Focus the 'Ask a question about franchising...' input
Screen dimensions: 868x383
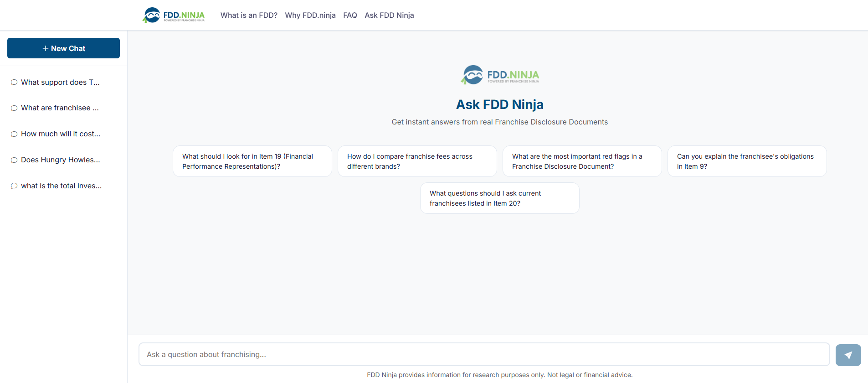(484, 354)
